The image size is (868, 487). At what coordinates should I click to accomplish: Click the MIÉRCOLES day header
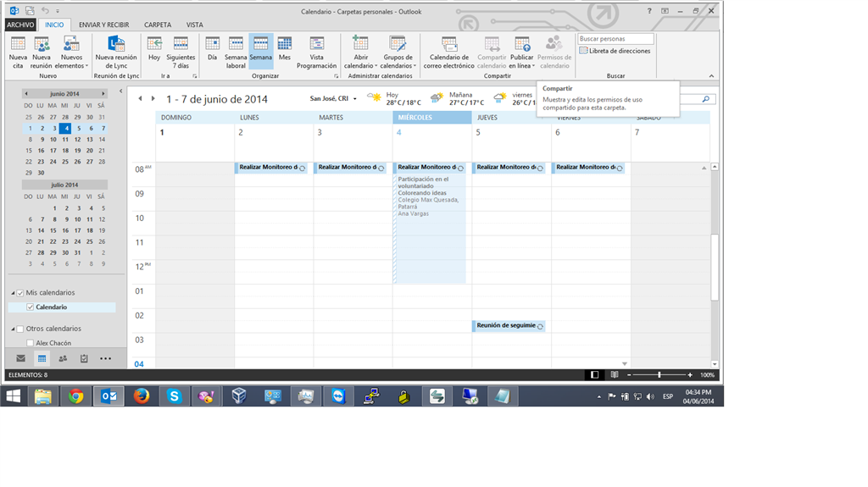coord(431,118)
